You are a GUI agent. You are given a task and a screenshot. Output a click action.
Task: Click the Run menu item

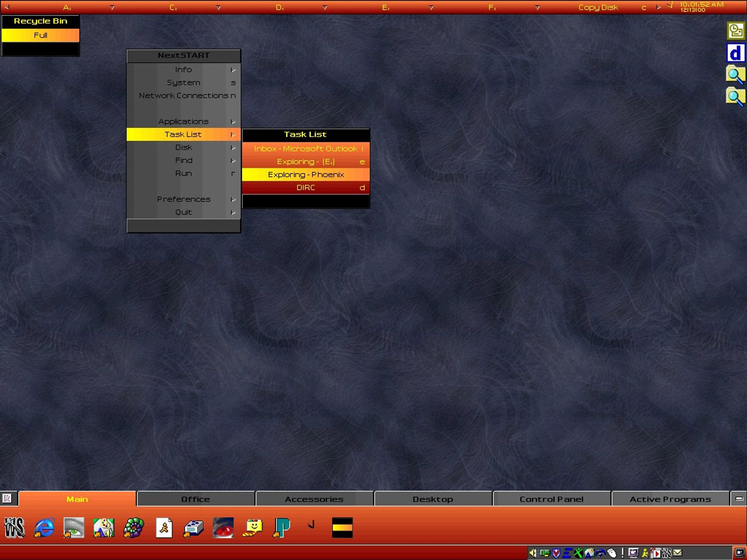(x=183, y=173)
